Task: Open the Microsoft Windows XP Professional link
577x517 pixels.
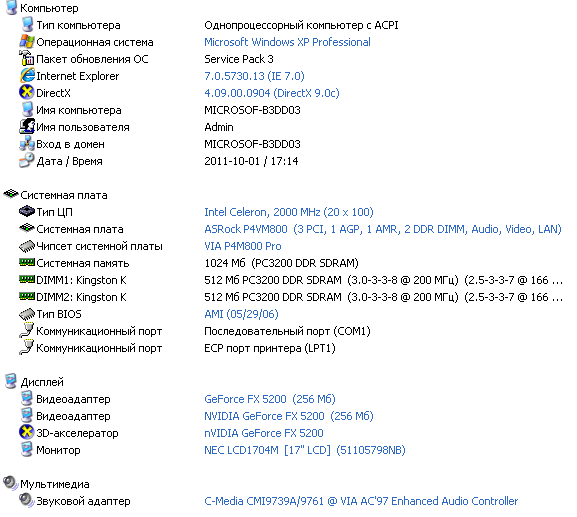Action: point(287,42)
